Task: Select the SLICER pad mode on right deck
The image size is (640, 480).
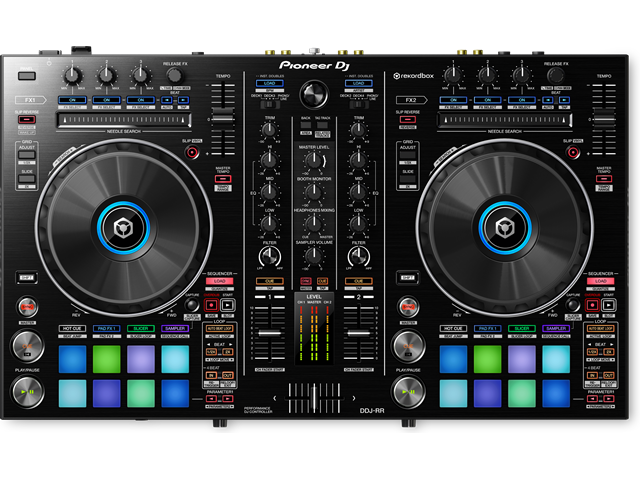Action: [521, 328]
